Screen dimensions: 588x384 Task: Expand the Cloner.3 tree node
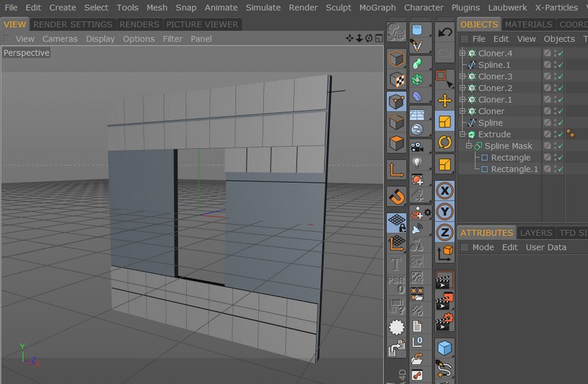coord(463,76)
